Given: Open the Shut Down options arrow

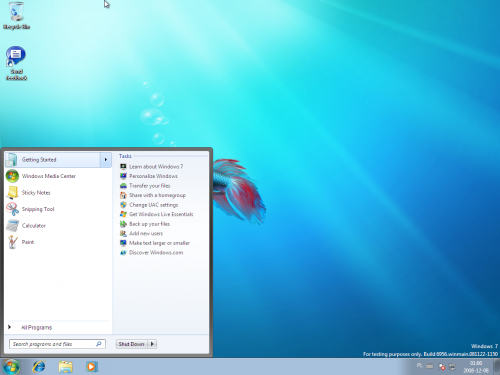Looking at the screenshot, I should coord(152,344).
